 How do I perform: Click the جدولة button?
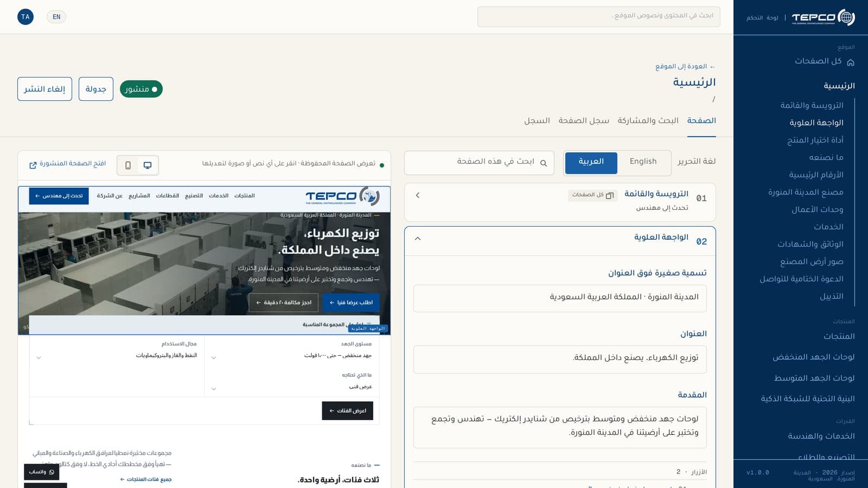(x=96, y=89)
